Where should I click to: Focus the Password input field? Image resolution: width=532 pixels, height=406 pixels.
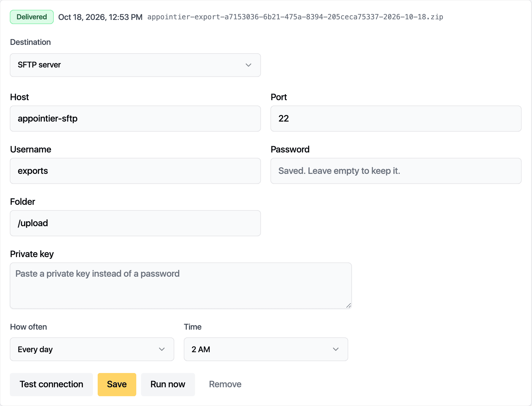[x=396, y=171]
